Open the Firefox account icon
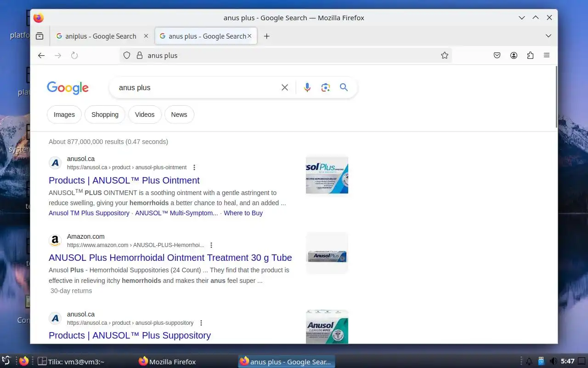 pyautogui.click(x=514, y=55)
